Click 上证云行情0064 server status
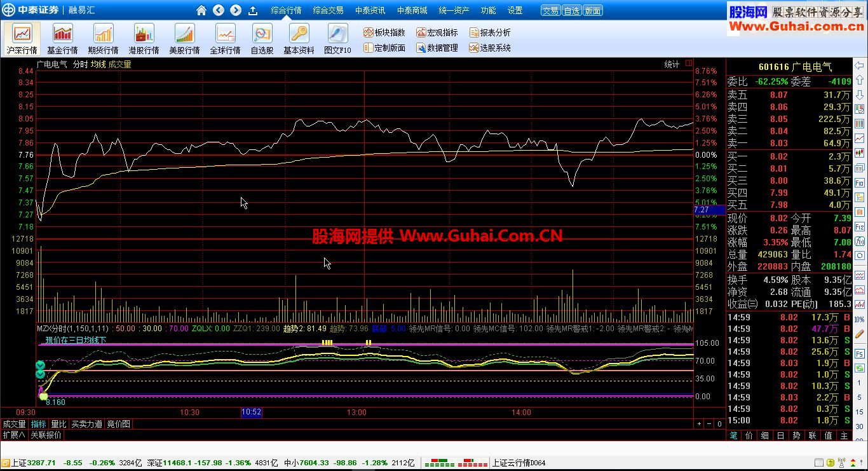The height and width of the screenshot is (471, 868). (x=519, y=463)
